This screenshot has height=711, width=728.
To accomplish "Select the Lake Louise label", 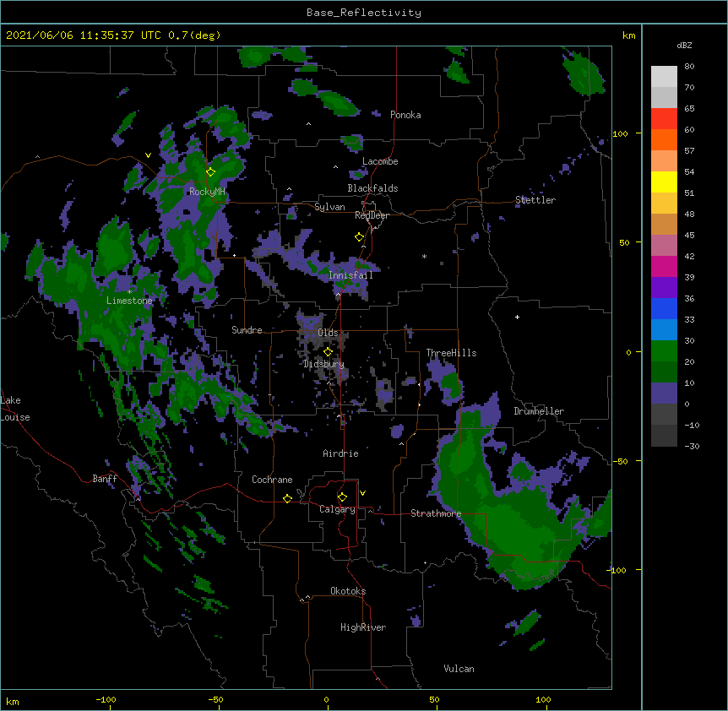I will tap(15, 409).
